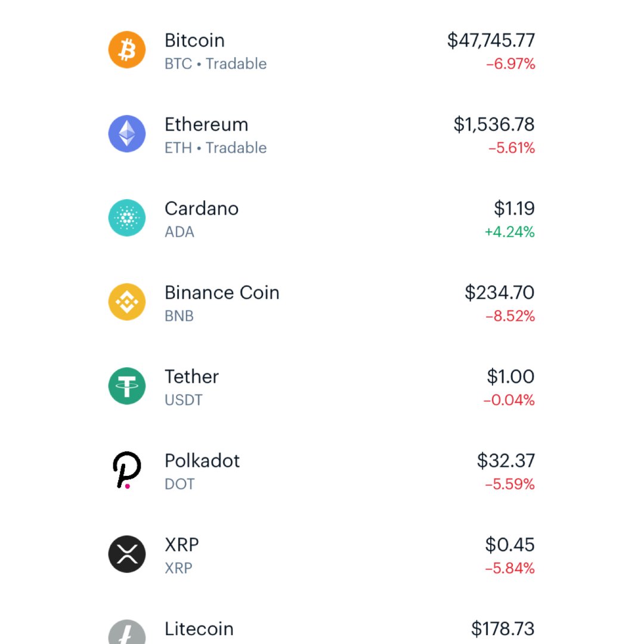Tap the orange Bitcoin logo icon

click(x=126, y=50)
